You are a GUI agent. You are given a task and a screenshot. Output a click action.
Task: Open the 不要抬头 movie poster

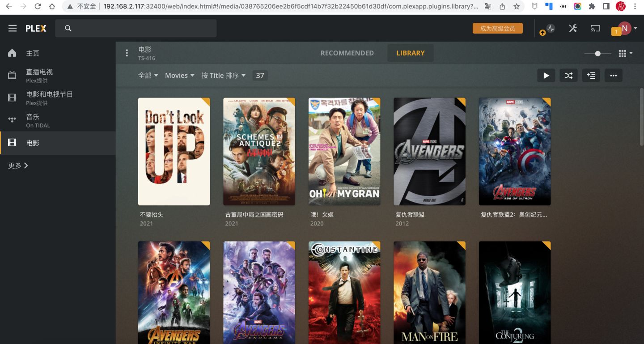tap(174, 151)
